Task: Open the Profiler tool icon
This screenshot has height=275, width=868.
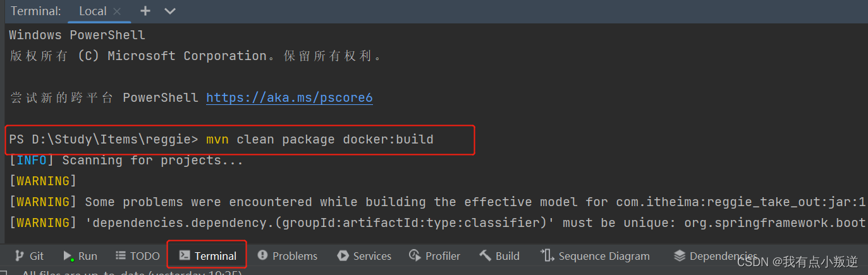Action: point(415,255)
